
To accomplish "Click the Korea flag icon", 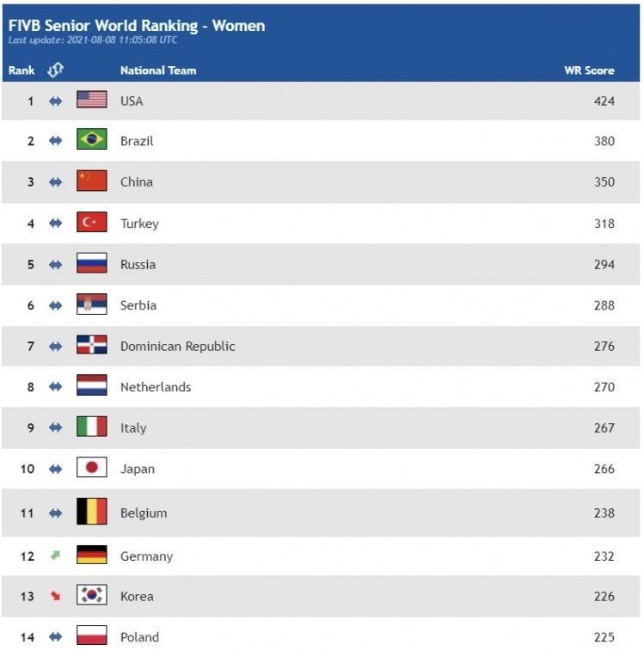I will point(92,594).
